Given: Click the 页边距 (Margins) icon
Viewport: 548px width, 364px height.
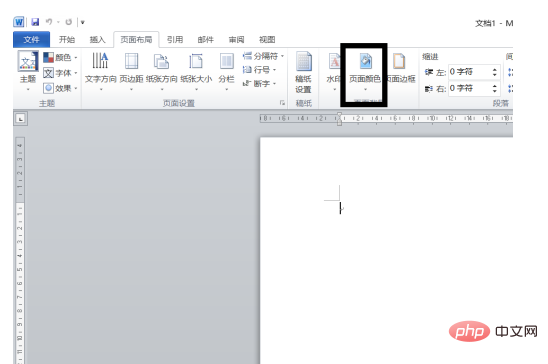Looking at the screenshot, I should (131, 61).
